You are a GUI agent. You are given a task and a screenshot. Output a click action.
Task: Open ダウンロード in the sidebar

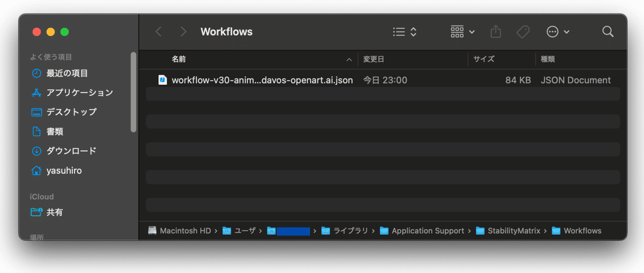pyautogui.click(x=71, y=151)
